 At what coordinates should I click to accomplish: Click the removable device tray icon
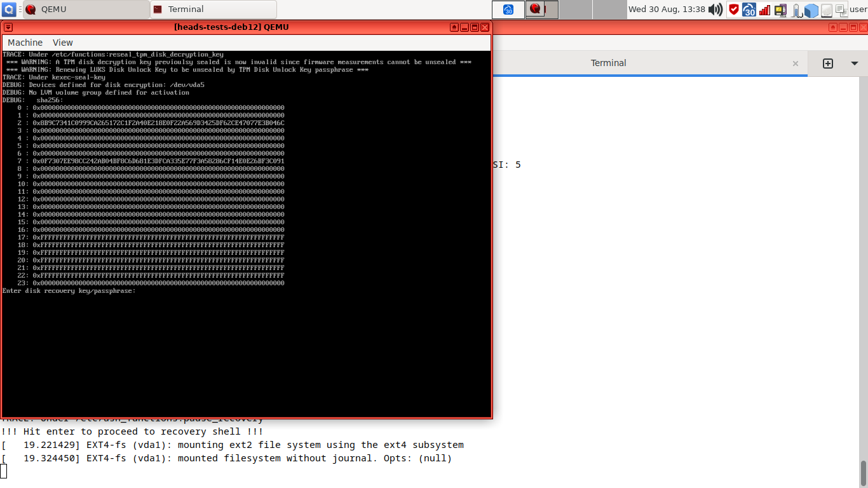[x=780, y=10]
